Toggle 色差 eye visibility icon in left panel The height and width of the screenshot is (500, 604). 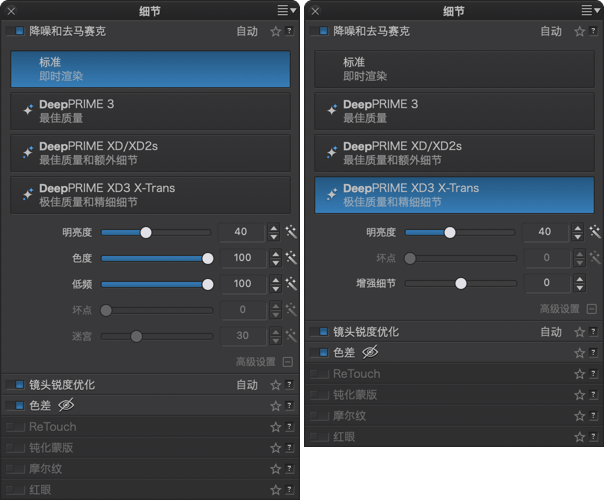tap(66, 405)
